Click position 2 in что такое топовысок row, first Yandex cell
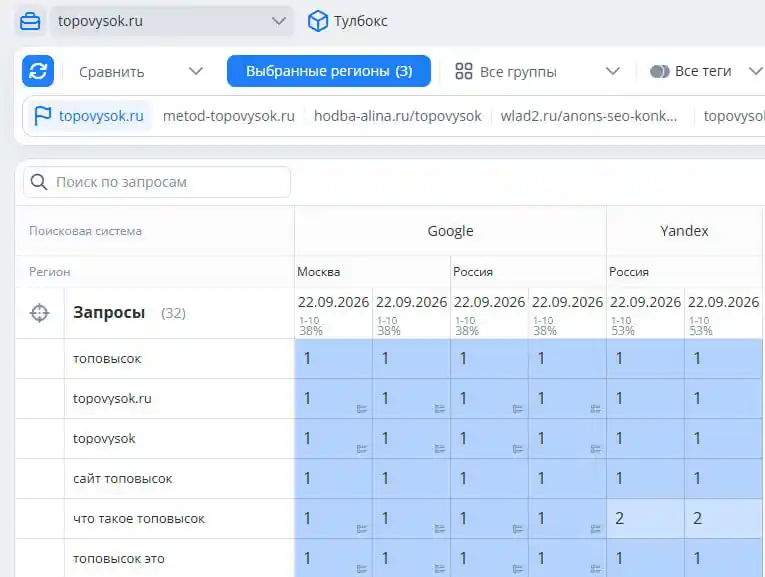This screenshot has height=577, width=765. coord(619,518)
